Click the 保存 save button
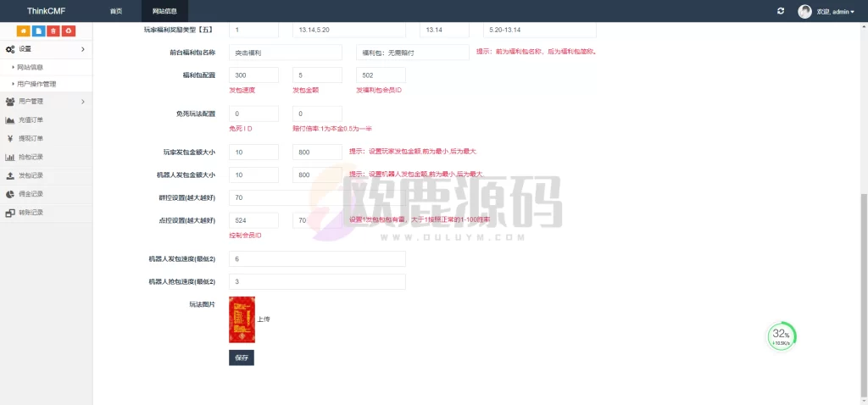 [x=242, y=358]
